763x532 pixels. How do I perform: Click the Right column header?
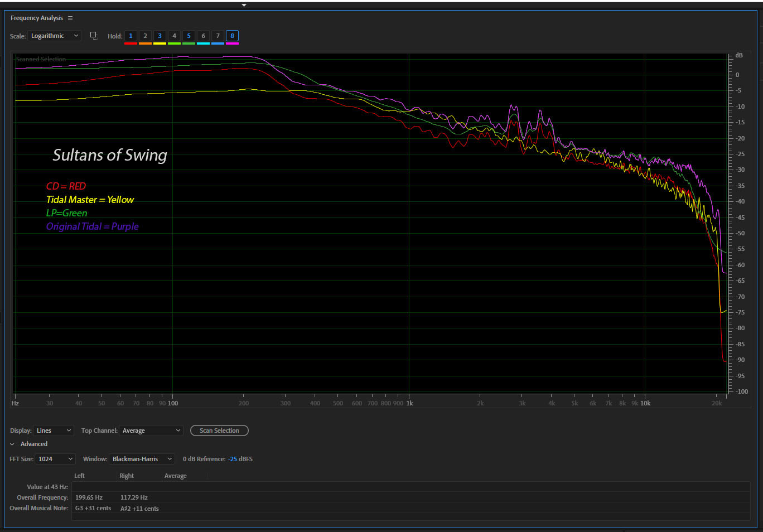point(127,476)
